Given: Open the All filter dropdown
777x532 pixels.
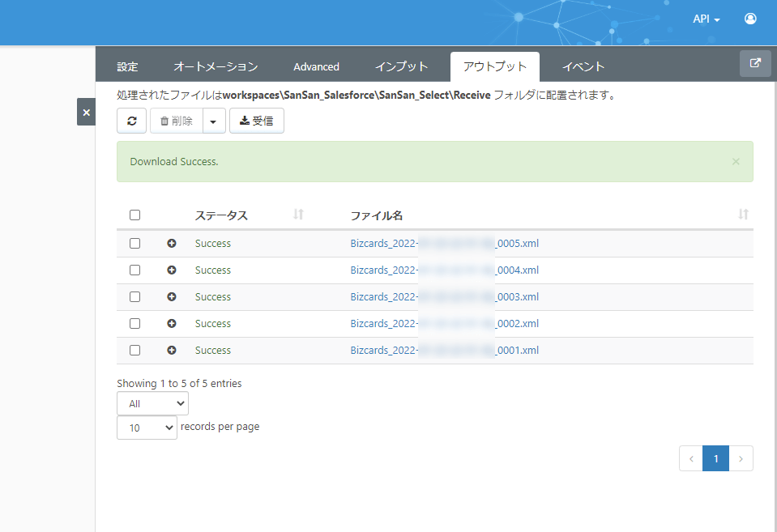Looking at the screenshot, I should click(152, 403).
